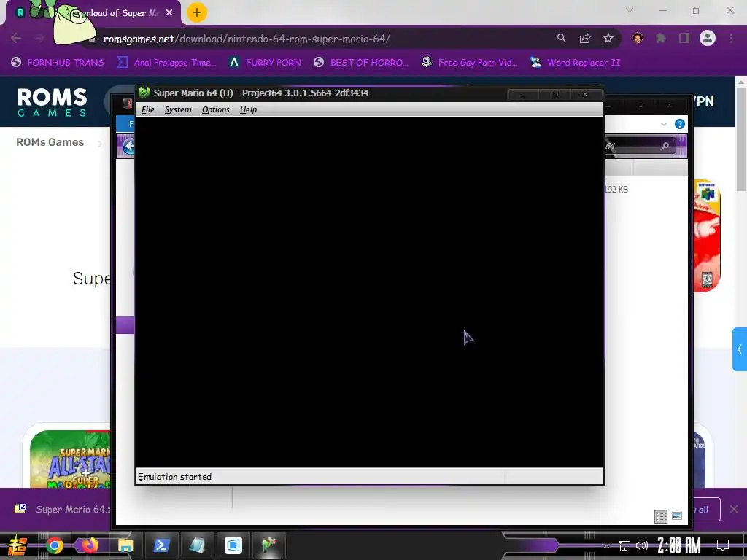Open the Options menu in Project64
The width and height of the screenshot is (747, 560).
click(215, 109)
